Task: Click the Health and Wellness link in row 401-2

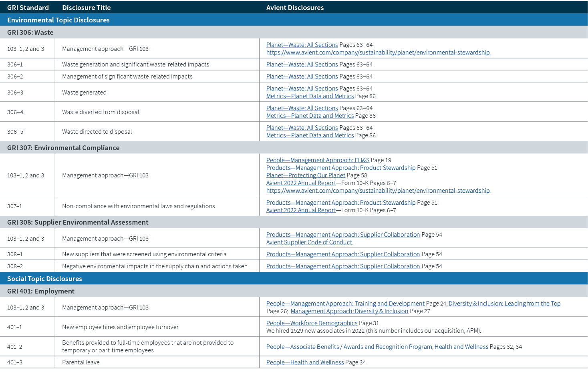Action: (461, 346)
